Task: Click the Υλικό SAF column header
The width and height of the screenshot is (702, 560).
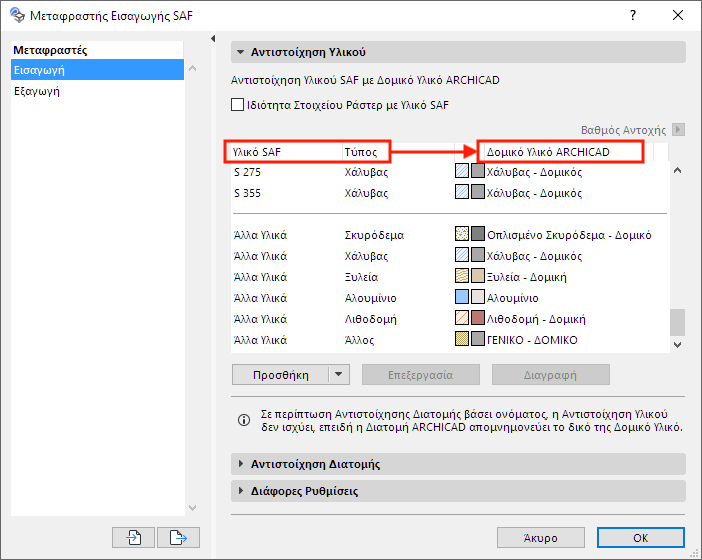Action: (x=287, y=152)
